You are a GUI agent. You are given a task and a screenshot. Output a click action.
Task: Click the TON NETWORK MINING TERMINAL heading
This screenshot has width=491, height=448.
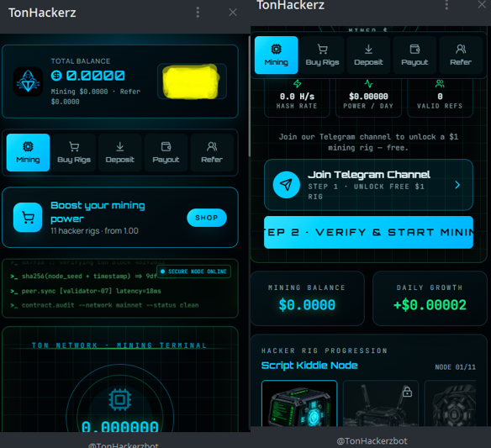click(x=119, y=345)
